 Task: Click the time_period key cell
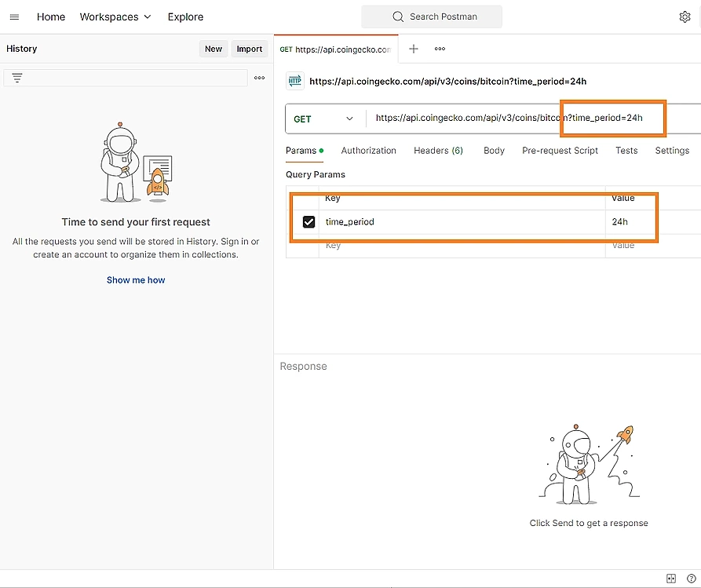462,222
